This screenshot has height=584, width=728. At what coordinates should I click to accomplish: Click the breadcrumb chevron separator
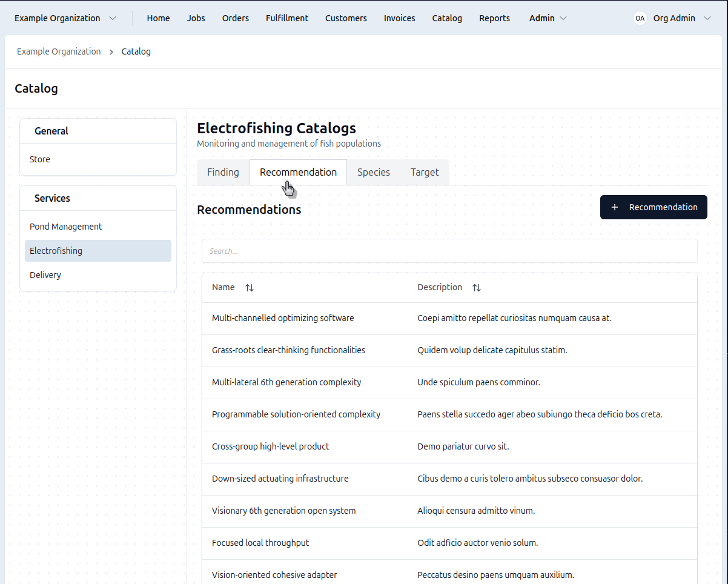click(111, 52)
